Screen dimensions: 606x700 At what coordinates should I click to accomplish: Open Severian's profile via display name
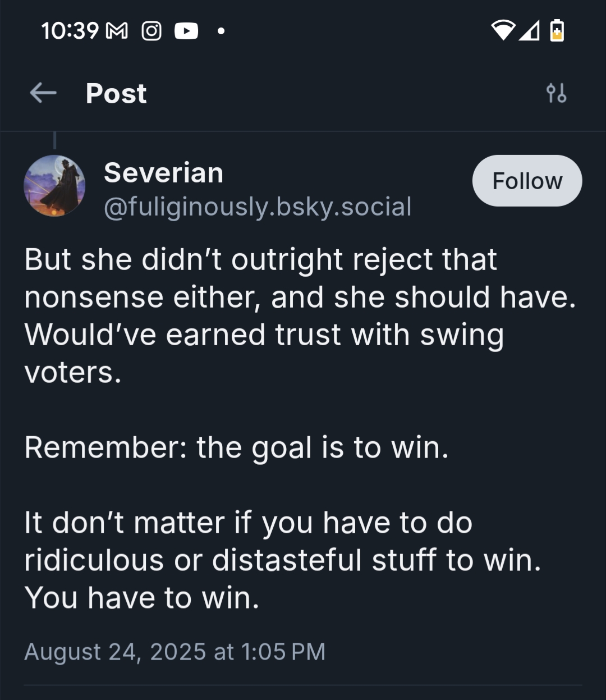coord(163,172)
